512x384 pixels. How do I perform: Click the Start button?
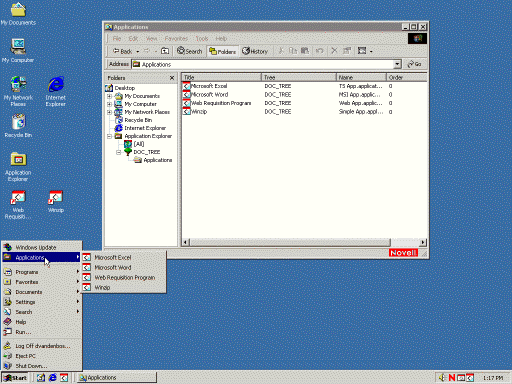pos(15,378)
